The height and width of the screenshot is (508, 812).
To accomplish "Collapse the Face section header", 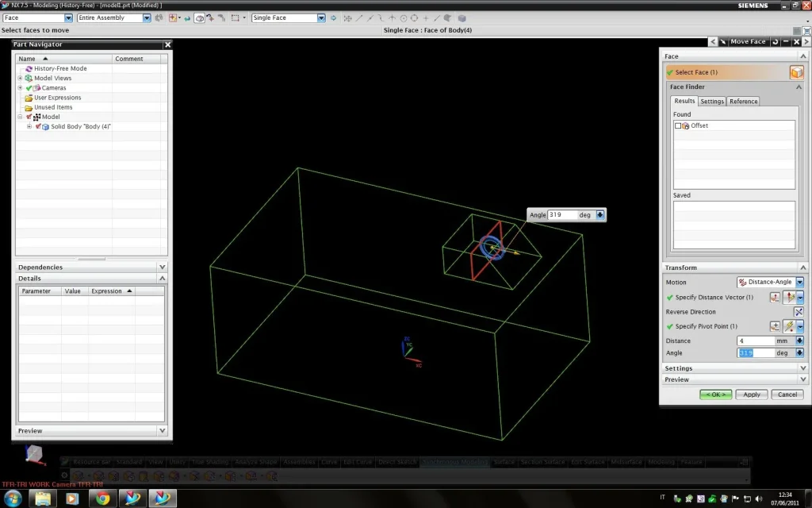I will 803,56.
